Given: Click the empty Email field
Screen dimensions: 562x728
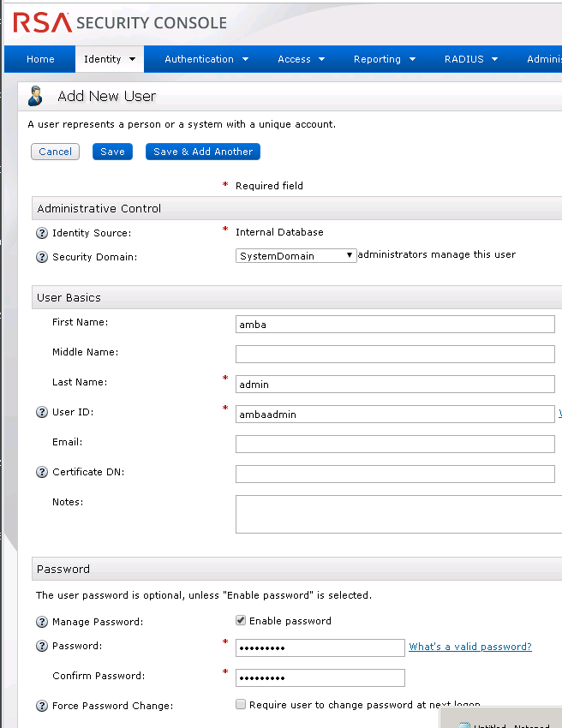Looking at the screenshot, I should point(395,445).
